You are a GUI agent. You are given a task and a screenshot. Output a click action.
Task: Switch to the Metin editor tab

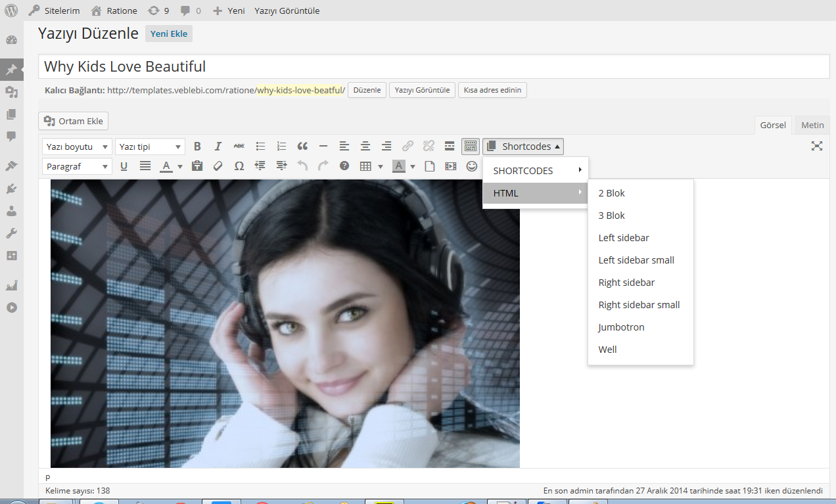click(812, 125)
